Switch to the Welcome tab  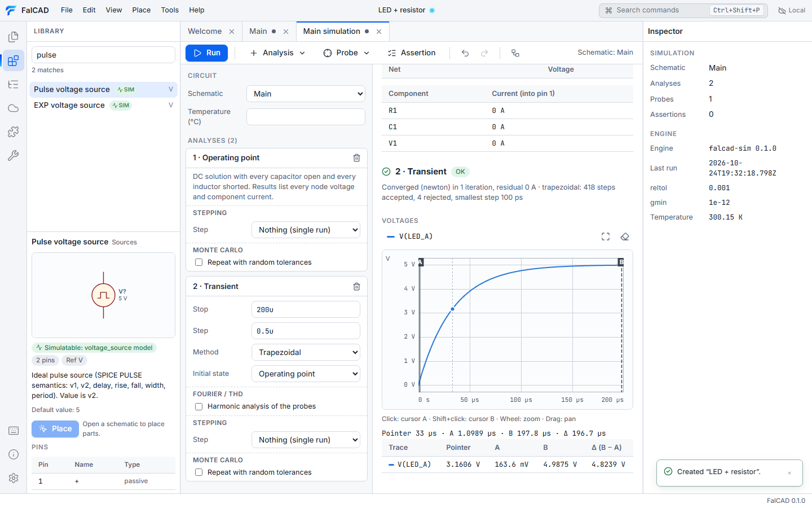point(205,32)
